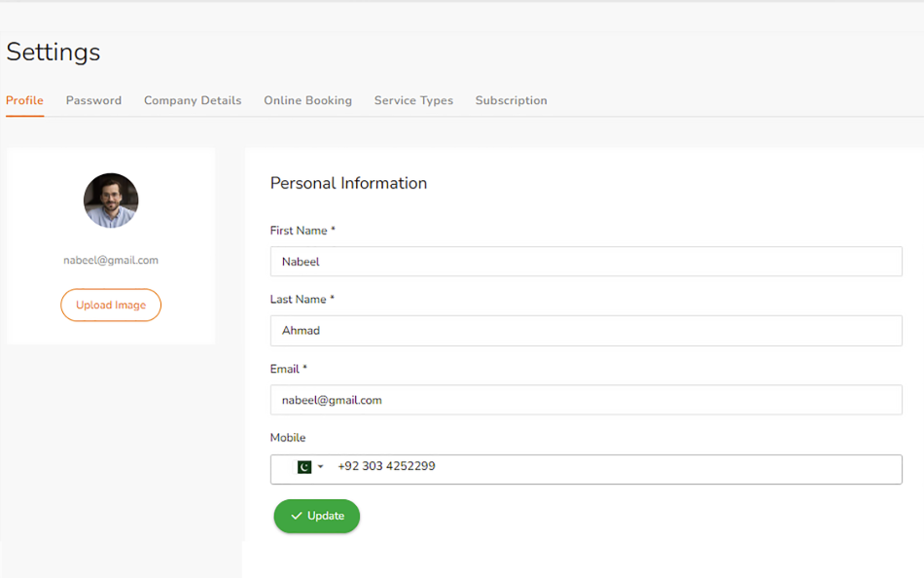
Task: Select the Email input field
Action: click(586, 400)
